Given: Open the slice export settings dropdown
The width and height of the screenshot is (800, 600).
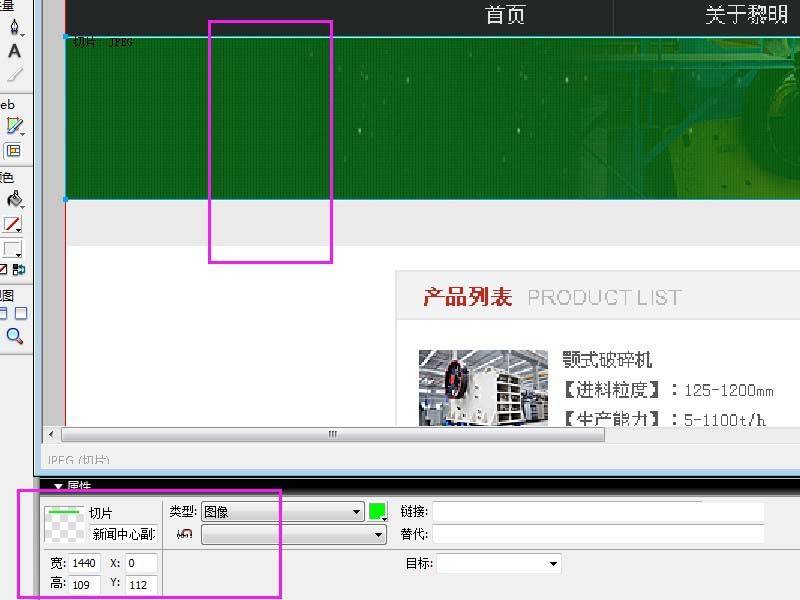Looking at the screenshot, I should coord(293,535).
